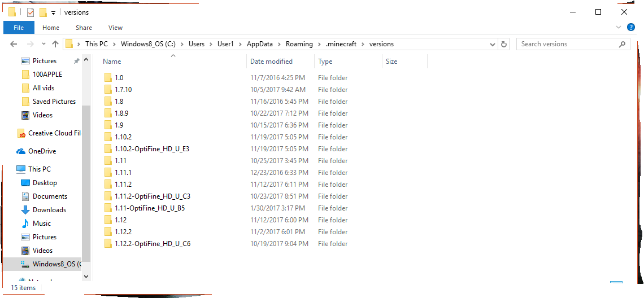Sort by Name column header
The width and height of the screenshot is (644, 298).
point(112,62)
